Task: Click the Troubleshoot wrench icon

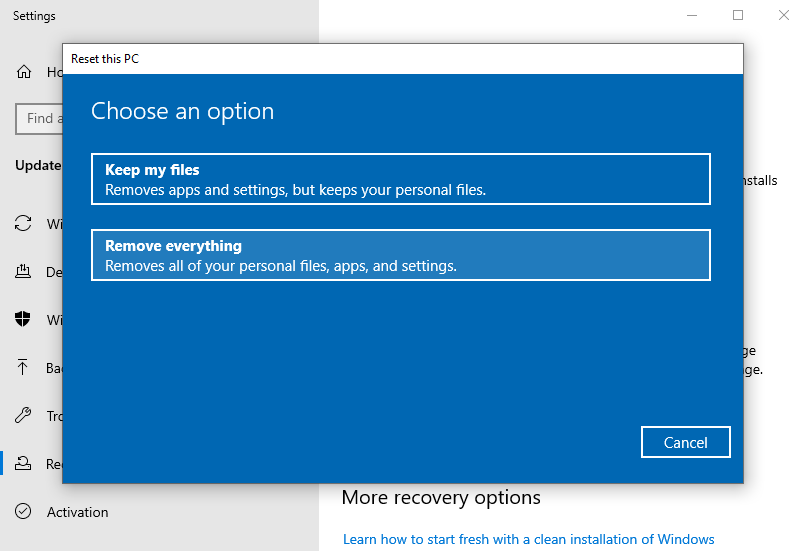Action: click(23, 415)
